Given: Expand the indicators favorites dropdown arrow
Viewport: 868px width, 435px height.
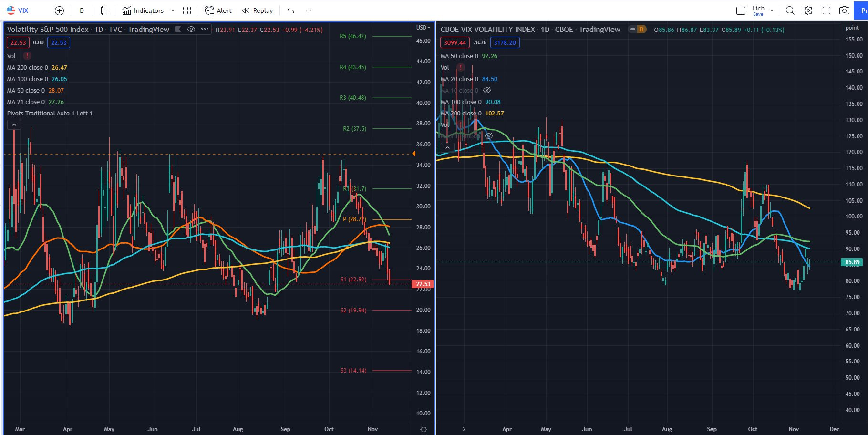Looking at the screenshot, I should (x=173, y=10).
